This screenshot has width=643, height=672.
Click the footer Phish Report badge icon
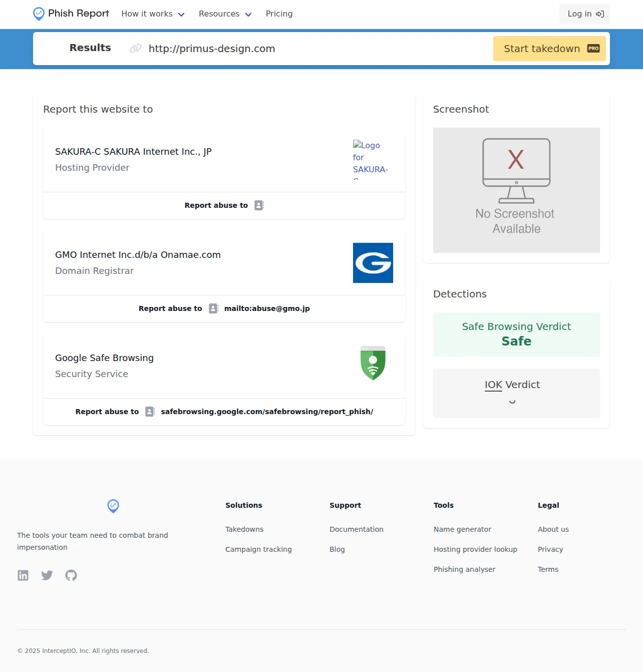click(x=113, y=506)
